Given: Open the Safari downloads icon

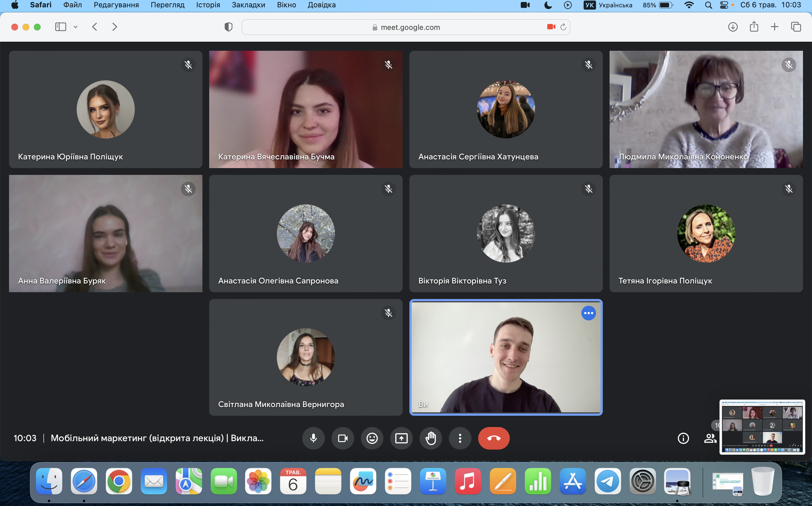Looking at the screenshot, I should pos(733,27).
